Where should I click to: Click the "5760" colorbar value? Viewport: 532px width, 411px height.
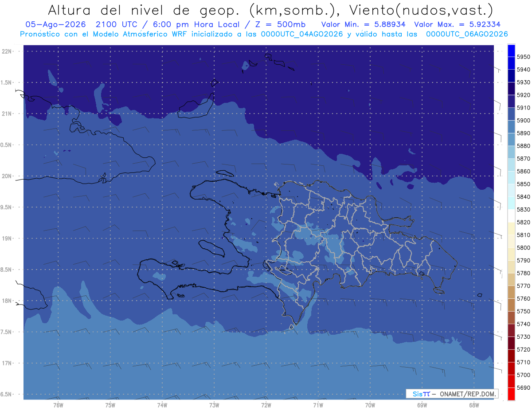click(x=523, y=298)
